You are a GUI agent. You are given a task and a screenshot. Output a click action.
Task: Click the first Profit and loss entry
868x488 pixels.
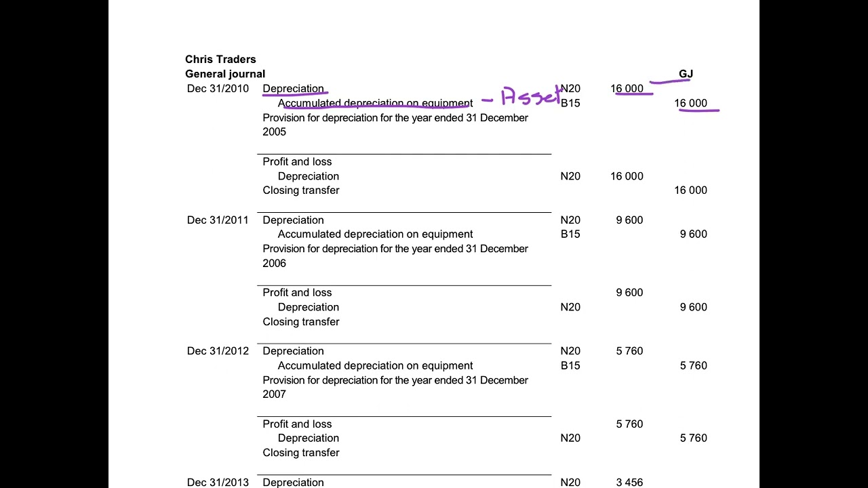point(297,162)
